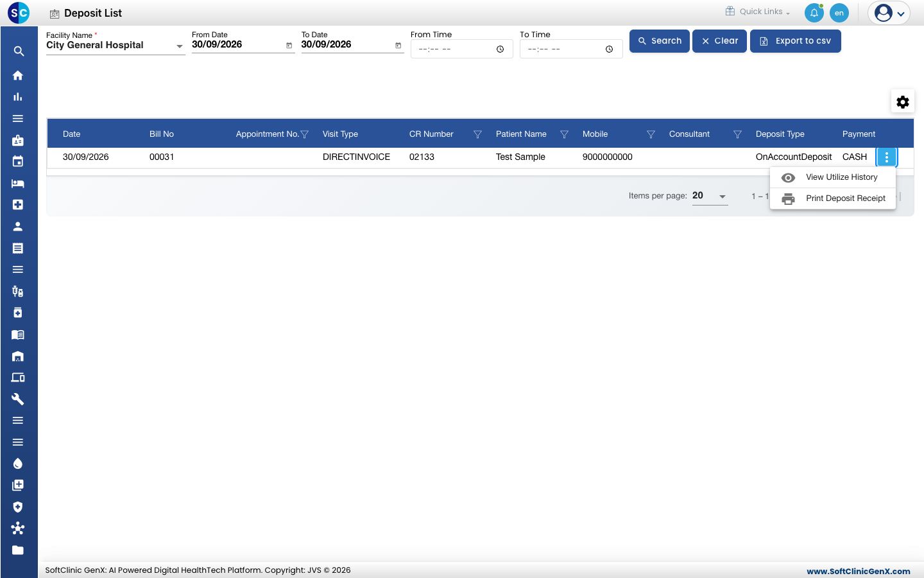The height and width of the screenshot is (578, 924).
Task: Click the DIRECTINVOICE visit type cell
Action: [x=356, y=157]
